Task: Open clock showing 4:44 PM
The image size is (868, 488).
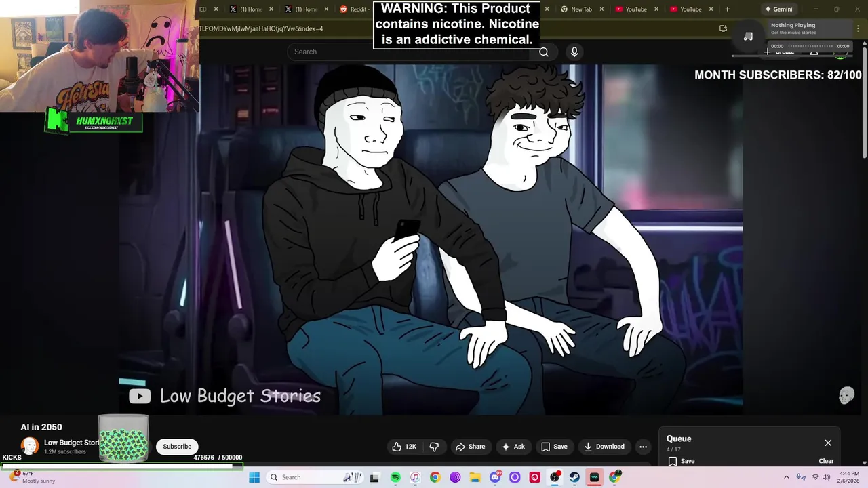Action: [x=849, y=477]
